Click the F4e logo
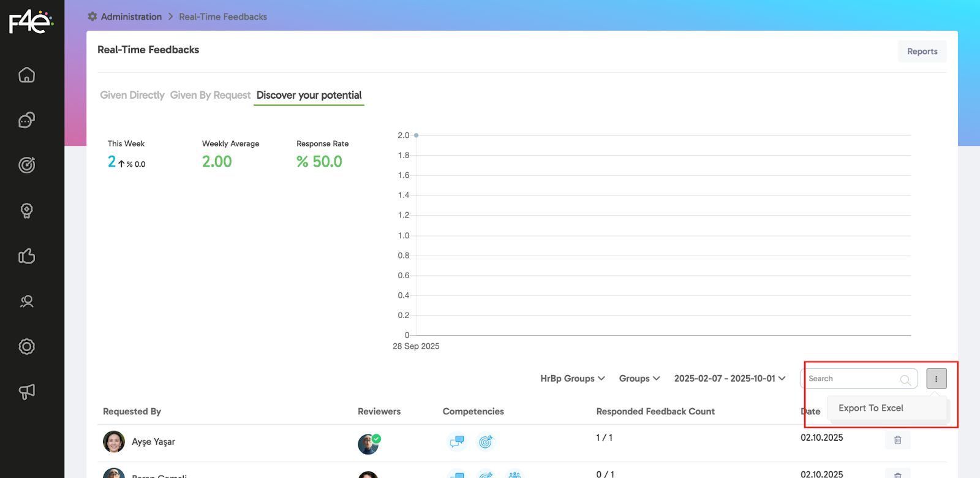The image size is (980, 478). pyautogui.click(x=31, y=22)
